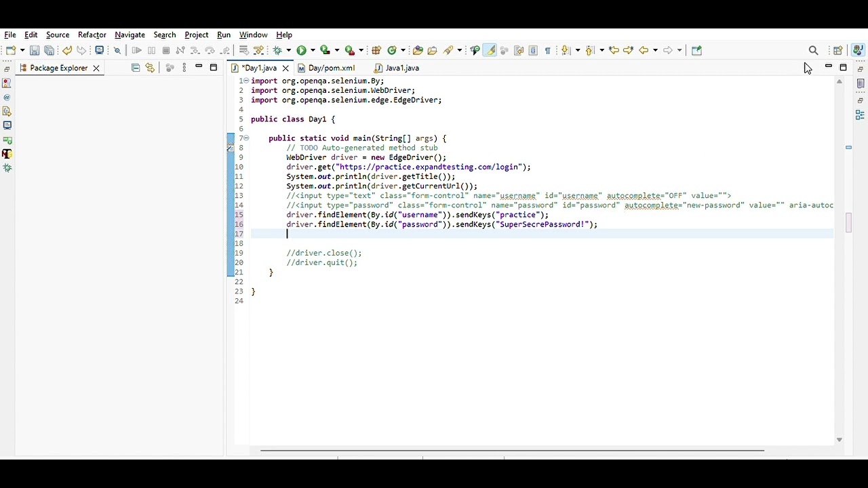Run the program with the green play button
This screenshot has width=868, height=488.
[x=301, y=50]
